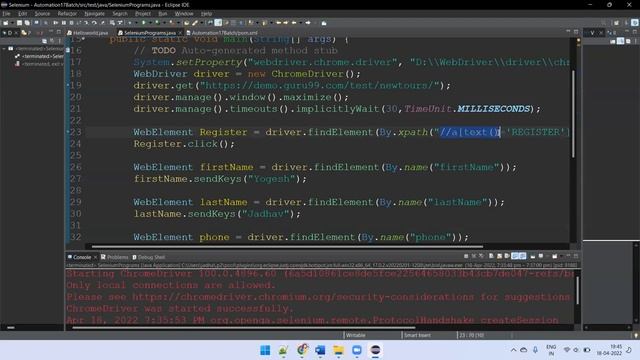Open Google Chrome from the taskbar
This screenshot has height=360, width=640.
click(x=302, y=350)
